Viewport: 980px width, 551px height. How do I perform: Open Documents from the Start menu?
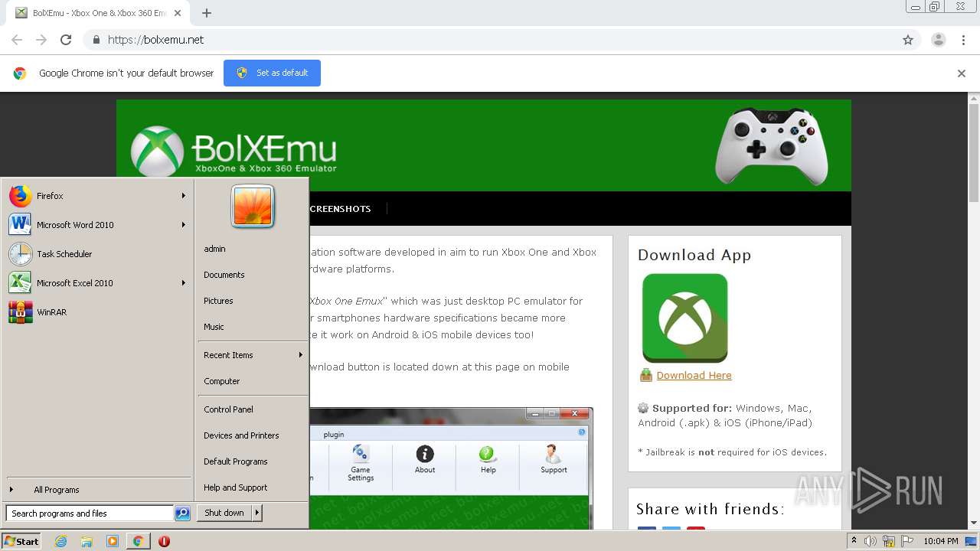(x=224, y=275)
